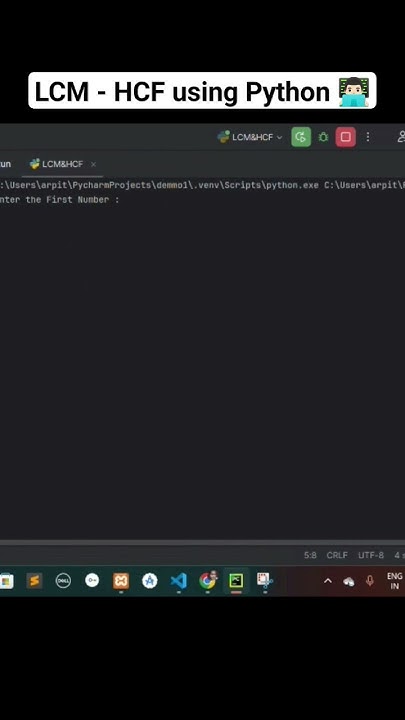Open the LCM&HCF run configuration dropdown

(250, 137)
